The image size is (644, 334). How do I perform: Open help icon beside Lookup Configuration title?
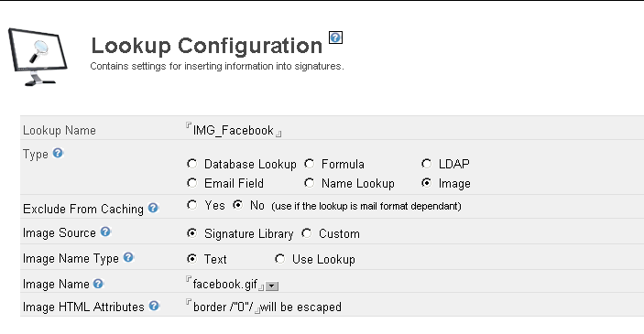[335, 38]
